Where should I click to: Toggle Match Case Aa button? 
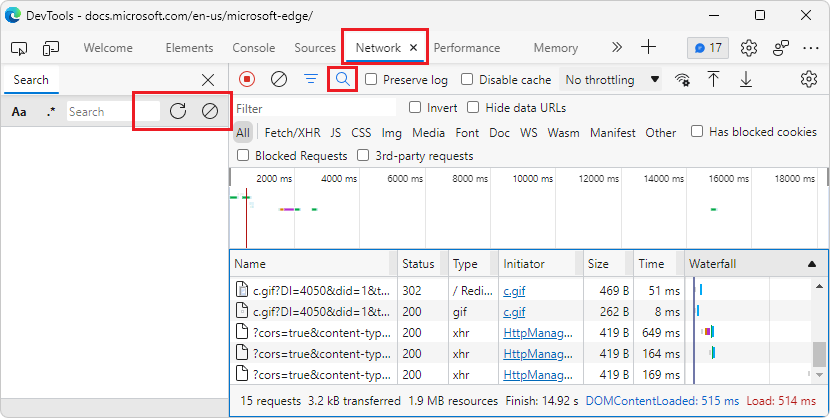pyautogui.click(x=19, y=112)
